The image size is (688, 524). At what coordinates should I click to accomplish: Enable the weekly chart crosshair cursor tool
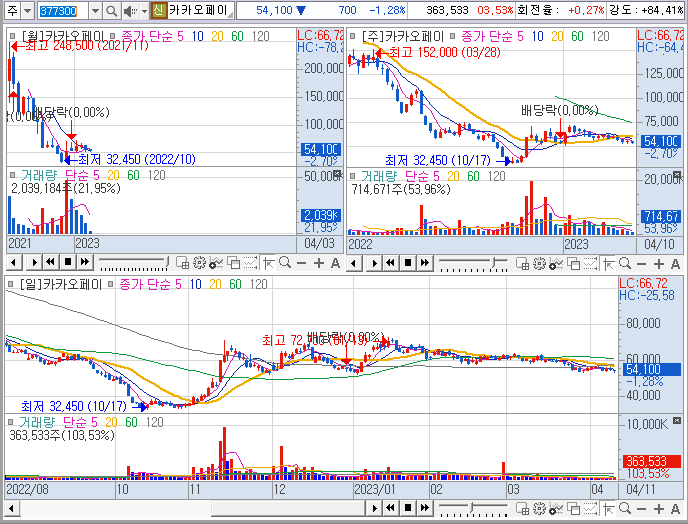608,264
